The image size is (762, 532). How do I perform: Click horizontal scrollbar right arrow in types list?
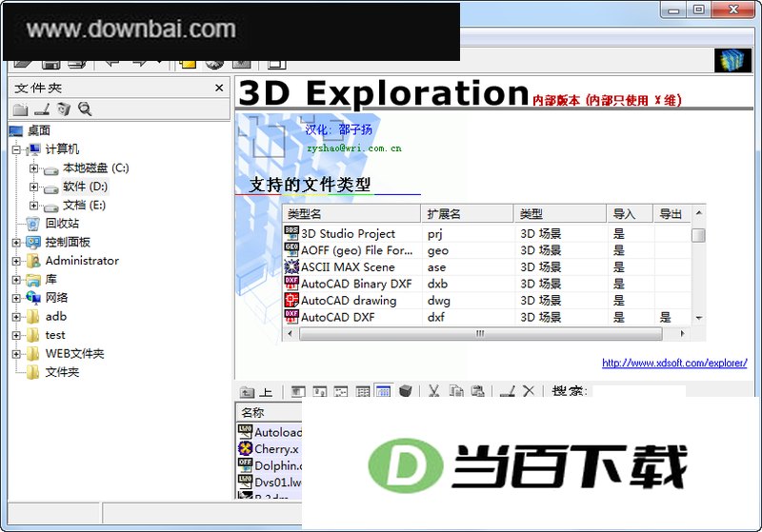682,333
